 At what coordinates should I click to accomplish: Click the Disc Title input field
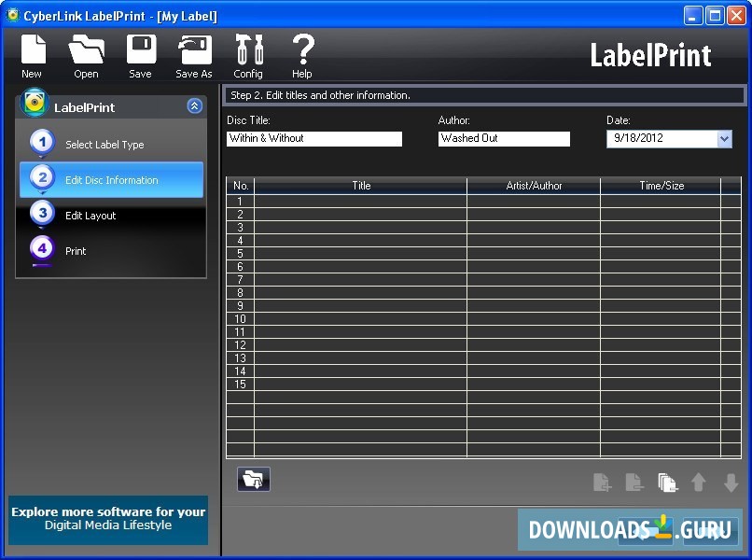[314, 138]
